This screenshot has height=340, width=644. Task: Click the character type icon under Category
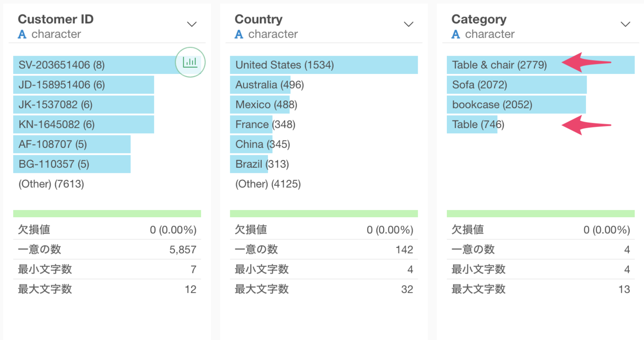pyautogui.click(x=456, y=35)
